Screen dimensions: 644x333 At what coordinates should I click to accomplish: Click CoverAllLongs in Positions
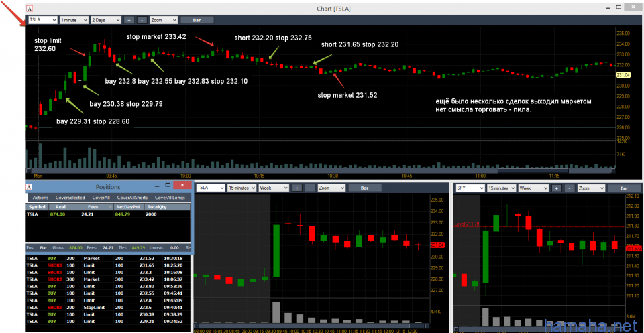170,198
